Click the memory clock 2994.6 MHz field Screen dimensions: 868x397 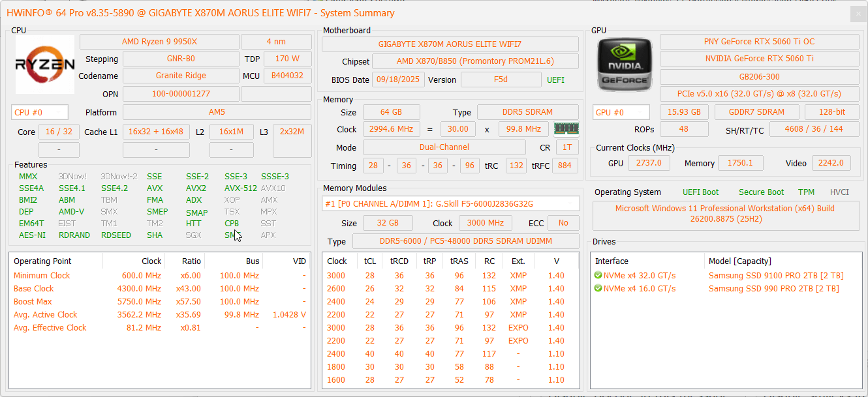coord(391,128)
